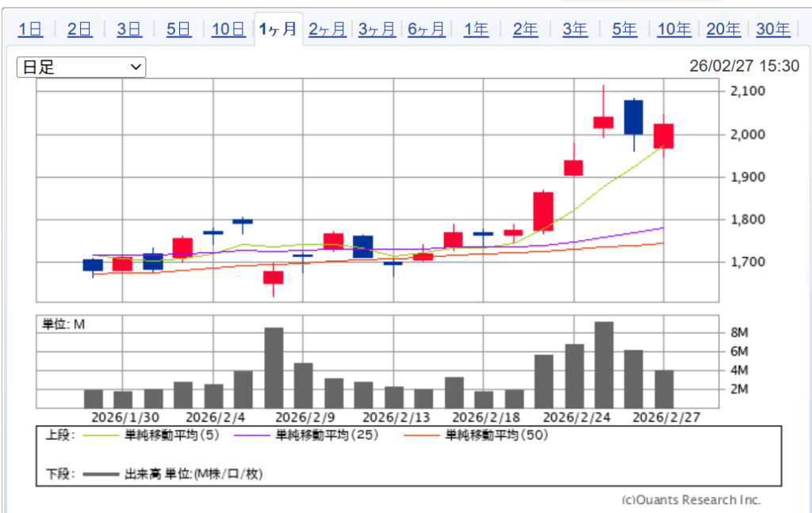This screenshot has width=812, height=513.
Task: Open the 10年 long-term chart
Action: [674, 30]
